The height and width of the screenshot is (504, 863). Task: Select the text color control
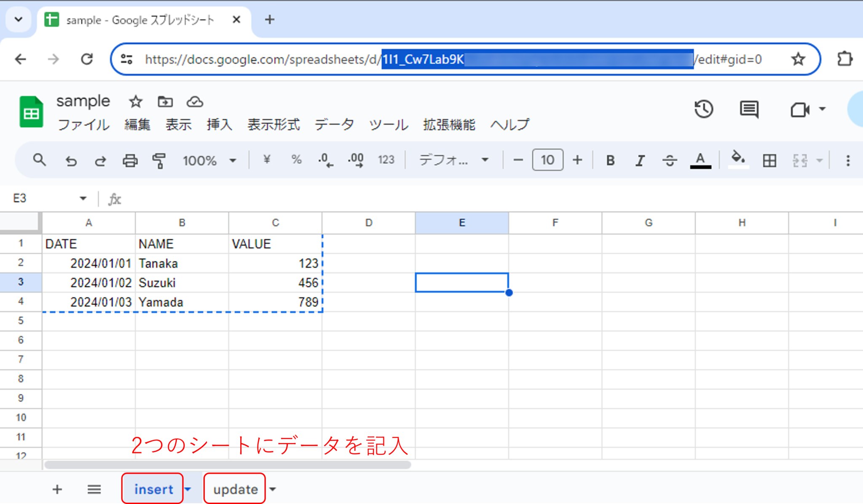(x=700, y=160)
